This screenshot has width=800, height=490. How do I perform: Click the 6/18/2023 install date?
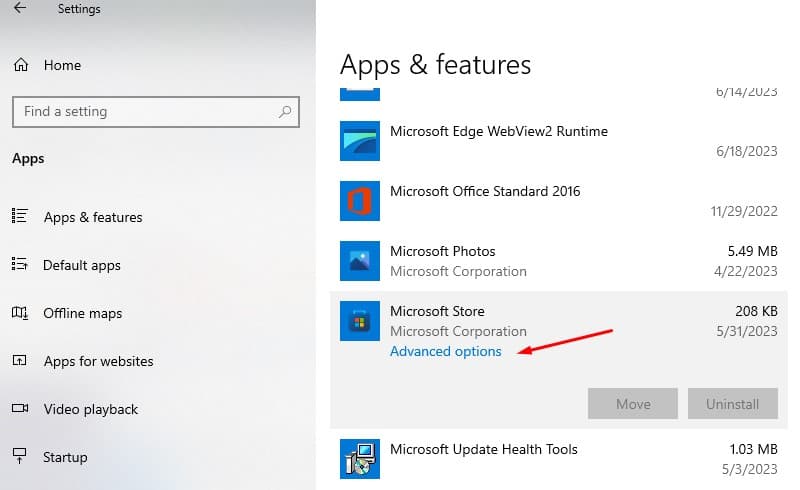pyautogui.click(x=746, y=152)
